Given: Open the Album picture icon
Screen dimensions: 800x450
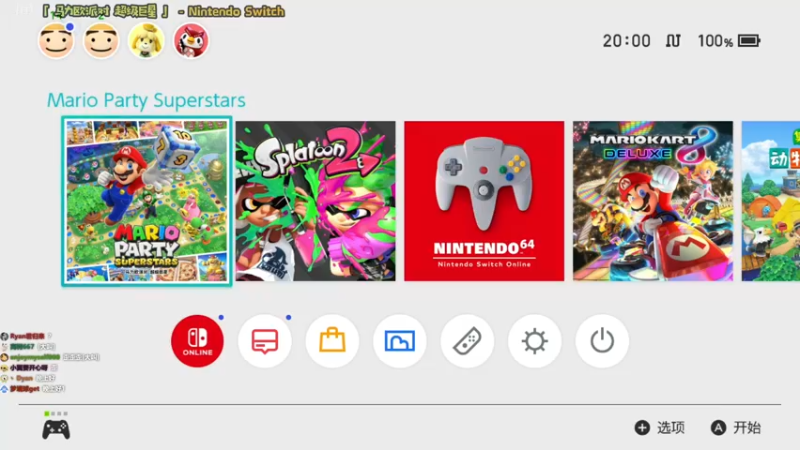Looking at the screenshot, I should (x=399, y=341).
